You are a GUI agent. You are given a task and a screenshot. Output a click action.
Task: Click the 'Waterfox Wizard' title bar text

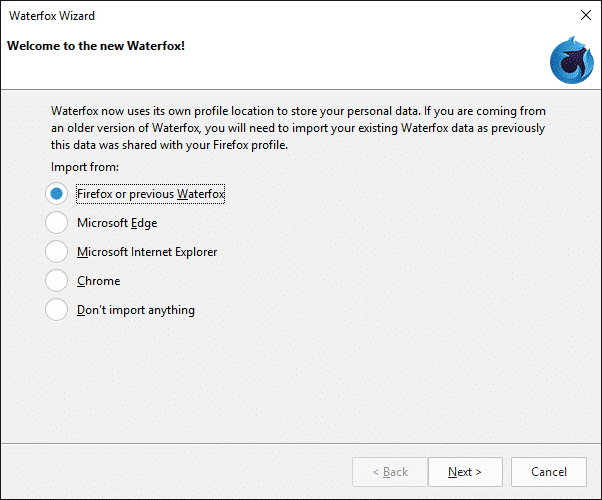coord(53,16)
